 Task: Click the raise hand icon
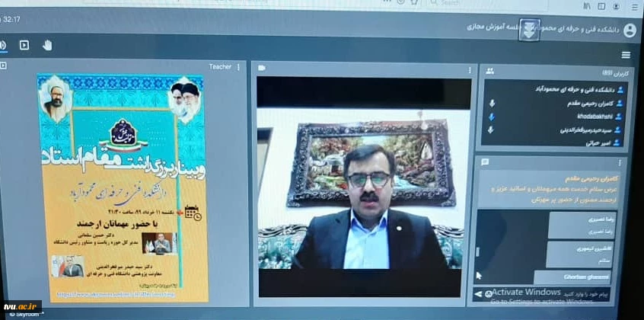pyautogui.click(x=47, y=45)
